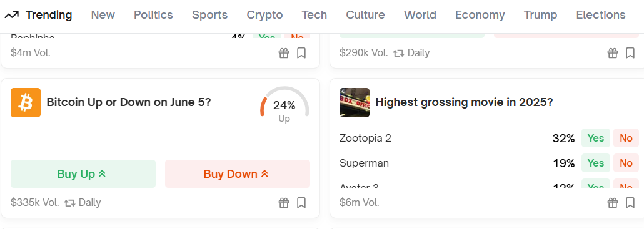
Task: Click the gift icon on Bitcoin card
Action: (x=284, y=202)
